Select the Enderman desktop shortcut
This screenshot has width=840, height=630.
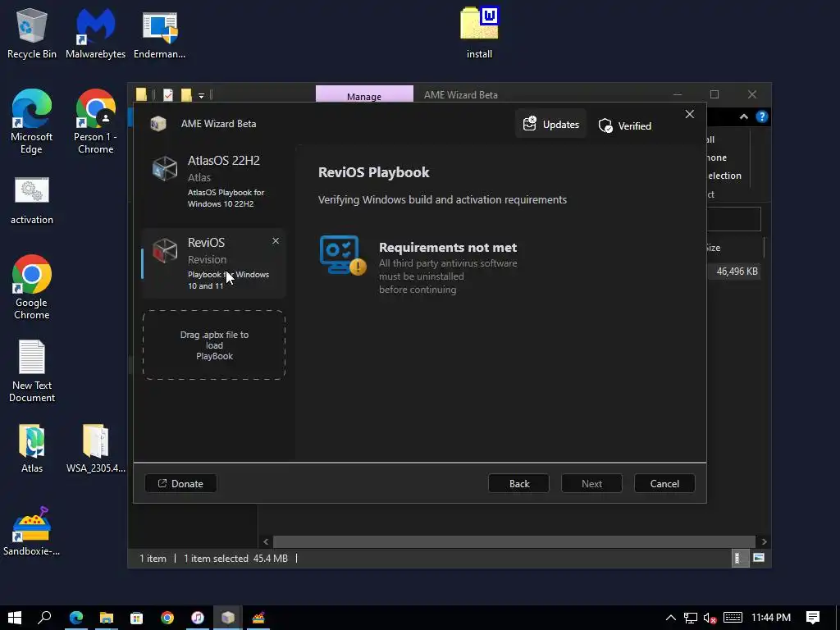[160, 33]
